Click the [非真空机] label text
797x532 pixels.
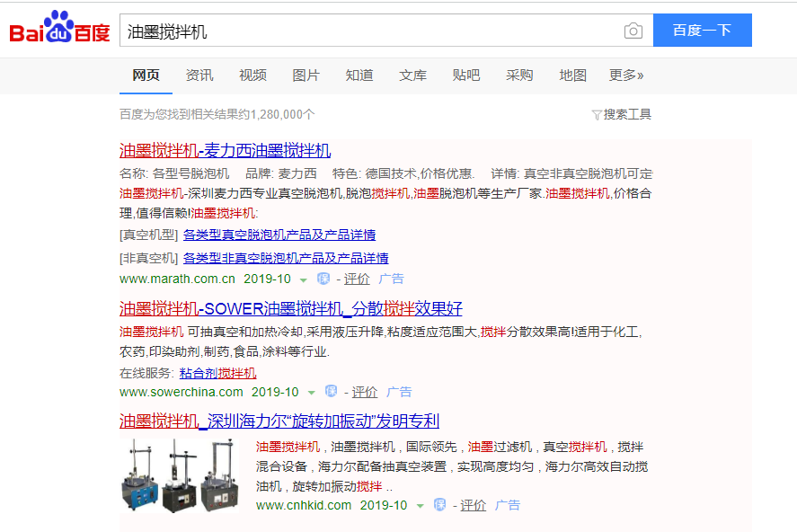149,258
